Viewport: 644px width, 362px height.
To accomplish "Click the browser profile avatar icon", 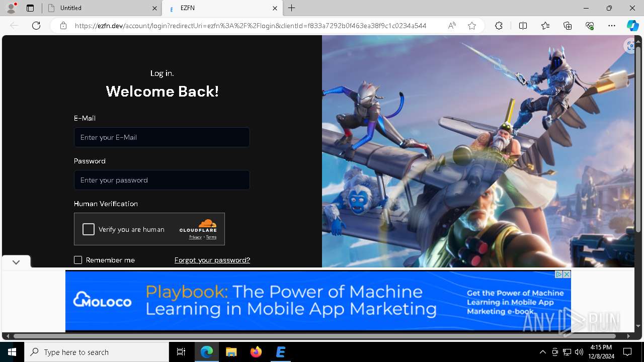I will 11,8.
